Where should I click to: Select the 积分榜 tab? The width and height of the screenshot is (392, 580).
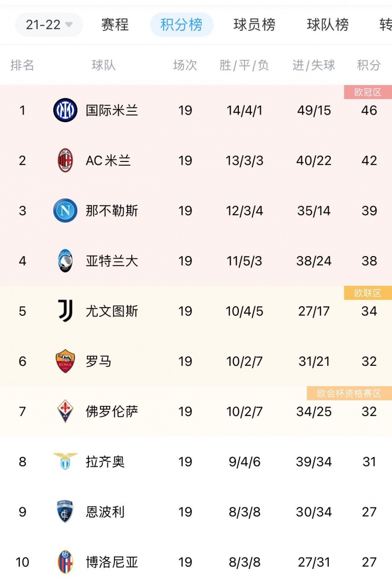(181, 25)
